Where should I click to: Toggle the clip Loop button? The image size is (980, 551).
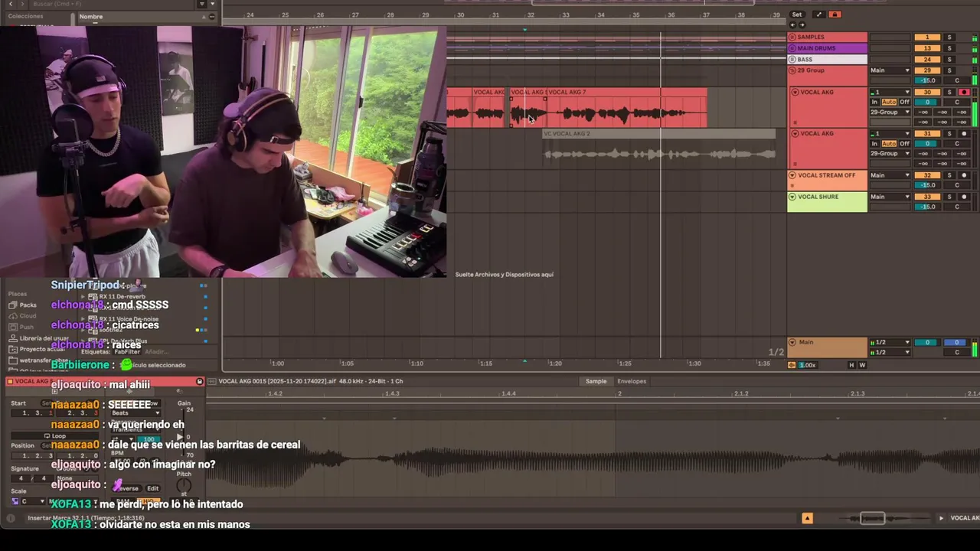coord(54,436)
